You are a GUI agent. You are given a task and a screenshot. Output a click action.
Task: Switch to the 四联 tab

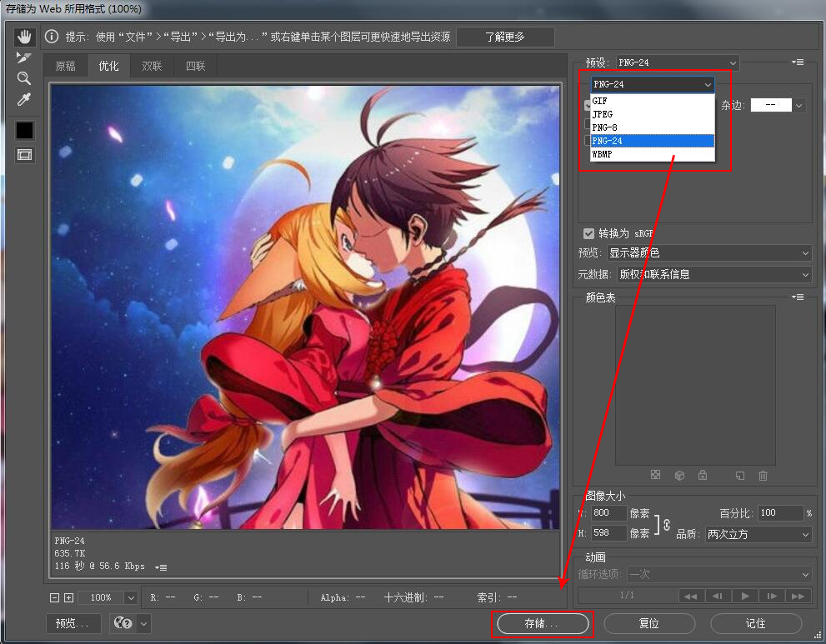[195, 66]
